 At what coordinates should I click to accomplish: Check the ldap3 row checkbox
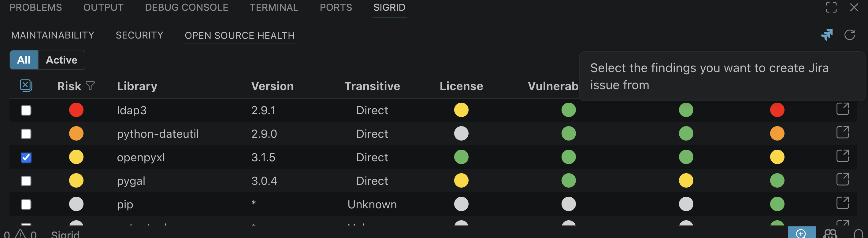(26, 110)
